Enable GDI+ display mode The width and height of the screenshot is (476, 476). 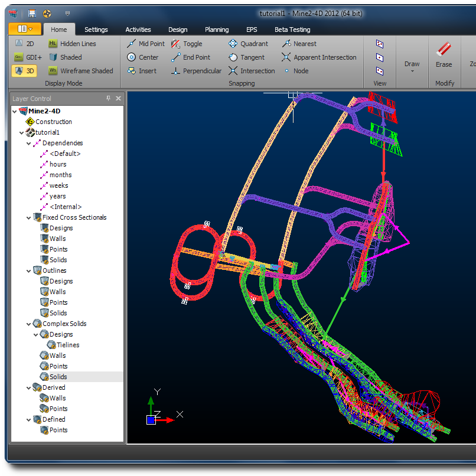[x=28, y=57]
